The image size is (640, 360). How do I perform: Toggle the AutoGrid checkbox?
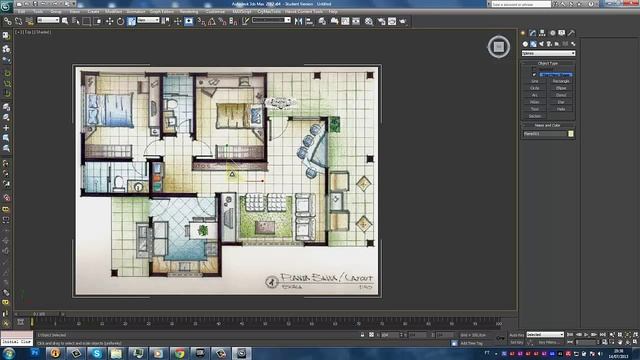point(534,69)
